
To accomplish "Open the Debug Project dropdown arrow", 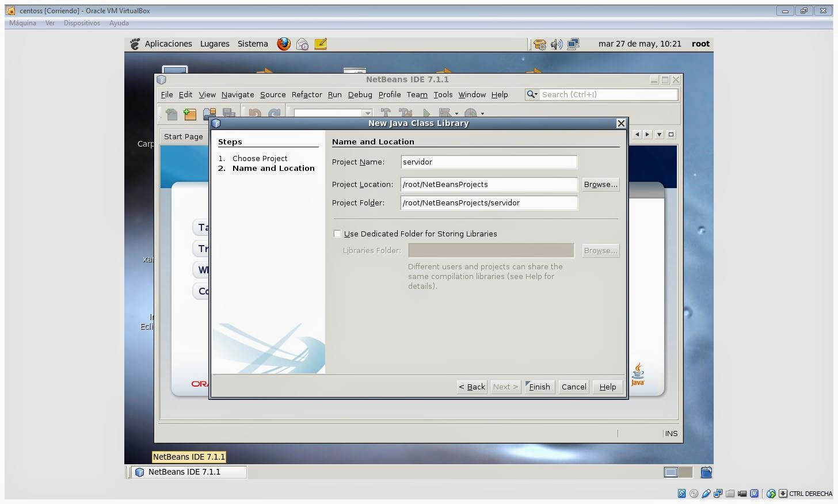I will [x=456, y=114].
